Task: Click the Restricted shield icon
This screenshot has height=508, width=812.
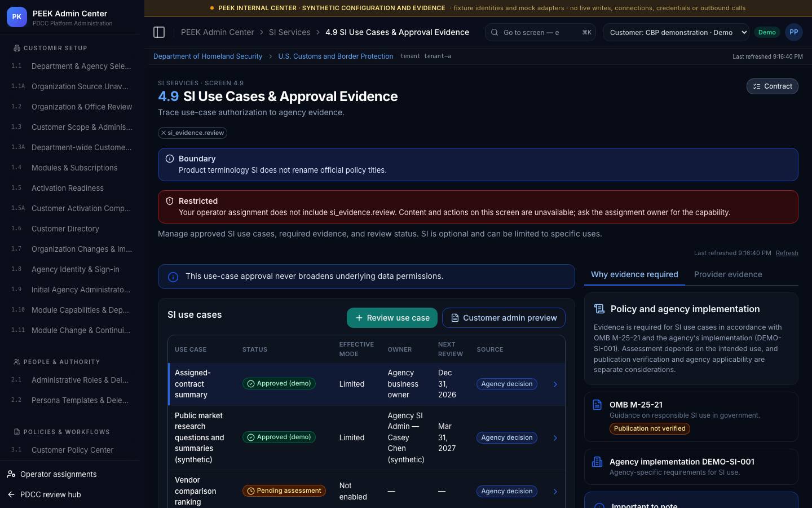Action: 170,201
